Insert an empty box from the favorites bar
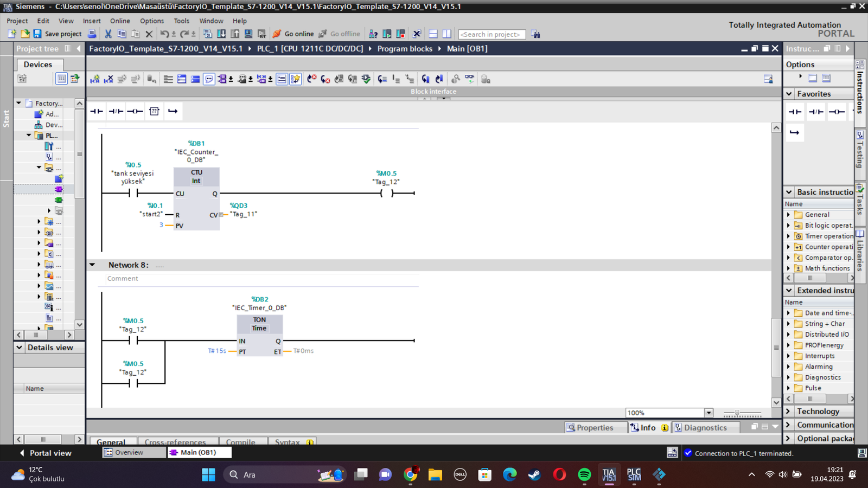This screenshot has height=488, width=868. [154, 111]
